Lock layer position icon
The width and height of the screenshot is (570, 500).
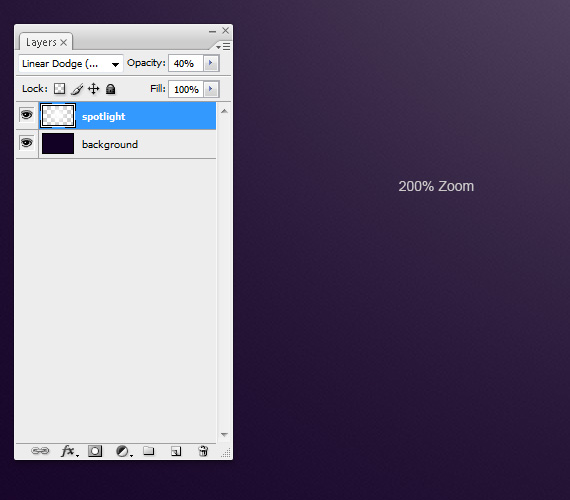click(94, 89)
